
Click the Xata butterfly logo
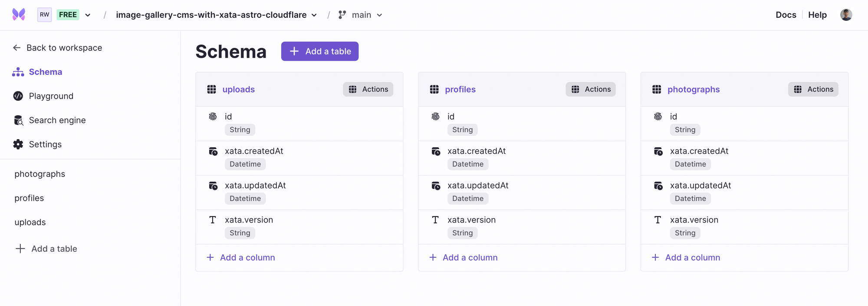[x=19, y=15]
